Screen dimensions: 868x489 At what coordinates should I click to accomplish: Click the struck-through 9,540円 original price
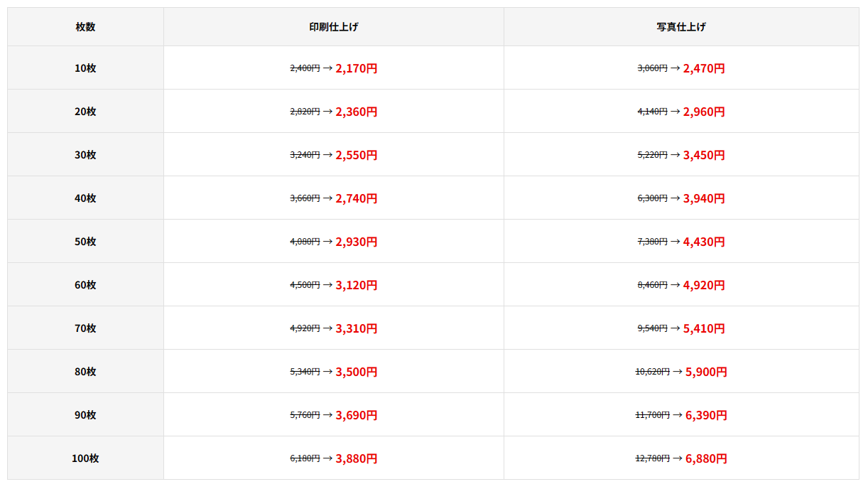pyautogui.click(x=652, y=328)
